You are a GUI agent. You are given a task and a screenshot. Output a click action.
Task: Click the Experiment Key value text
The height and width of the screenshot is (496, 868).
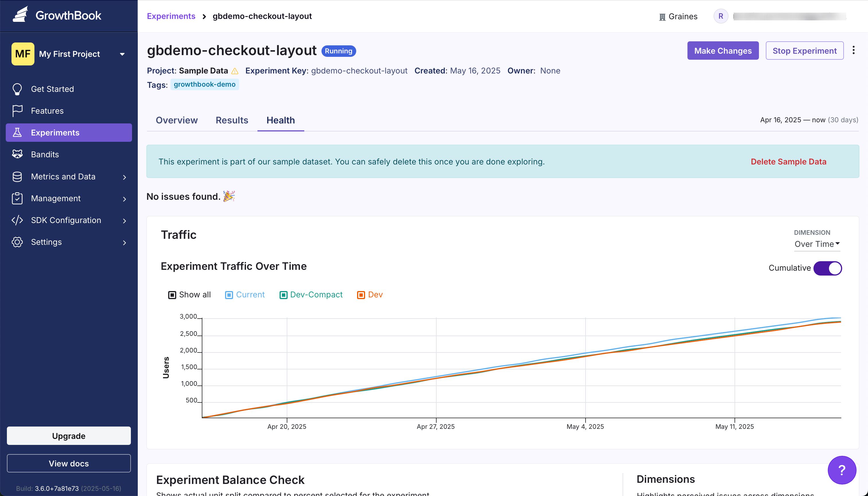[x=359, y=71]
